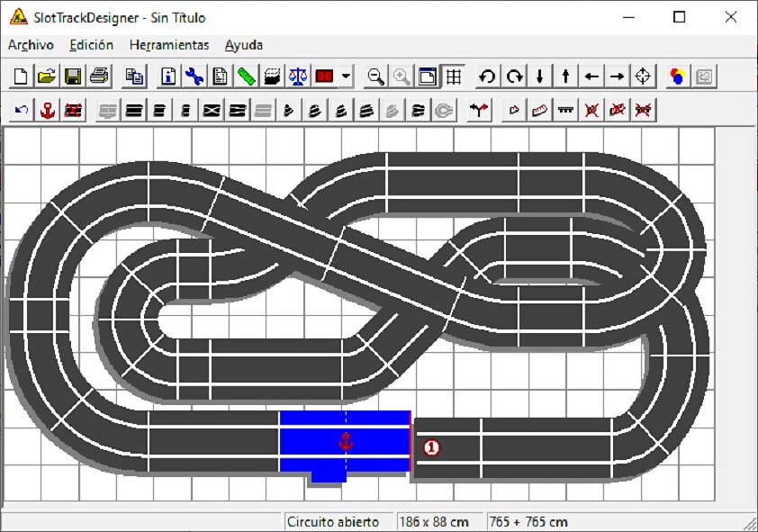
Task: Add the shortest straight track piece
Action: (x=185, y=111)
